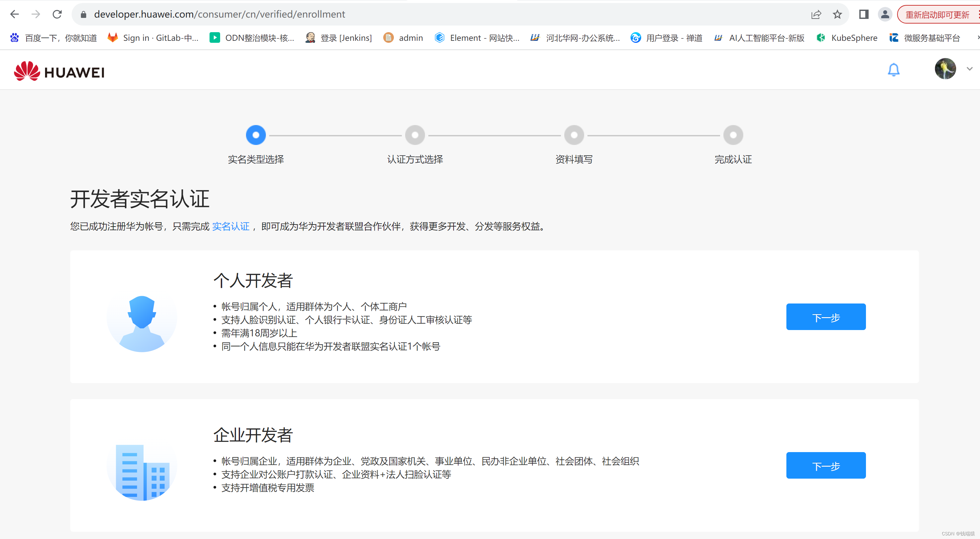Image resolution: width=980 pixels, height=539 pixels.
Task: Click the share page icon in address bar
Action: point(816,15)
